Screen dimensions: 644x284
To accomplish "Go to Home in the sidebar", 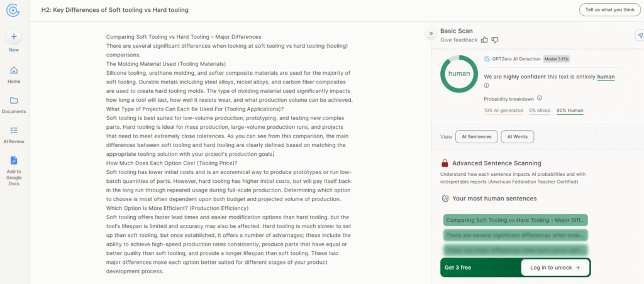I will [x=13, y=70].
